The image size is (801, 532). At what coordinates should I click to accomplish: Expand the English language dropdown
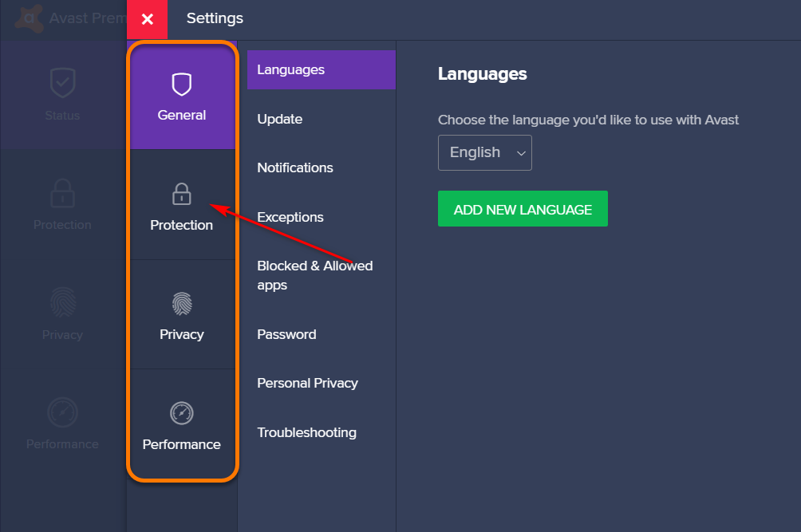tap(484, 152)
